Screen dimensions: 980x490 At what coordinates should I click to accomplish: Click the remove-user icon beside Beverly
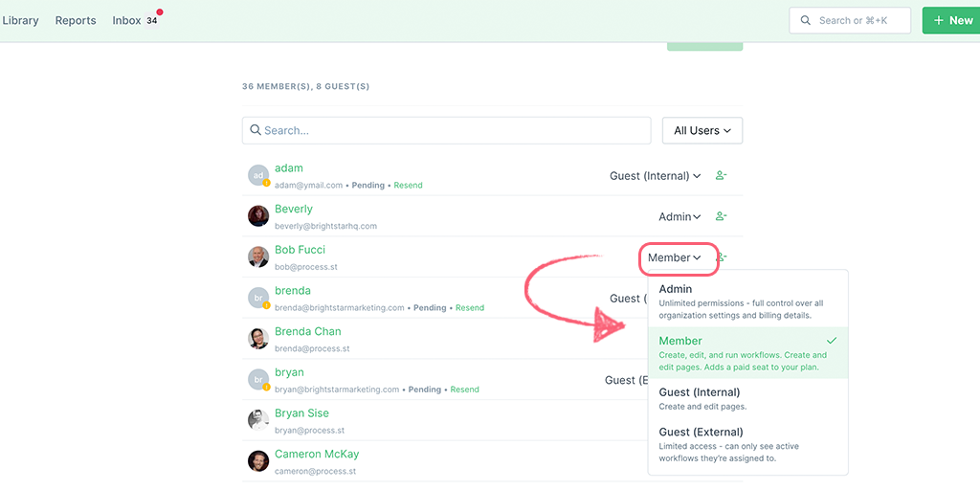(x=721, y=216)
